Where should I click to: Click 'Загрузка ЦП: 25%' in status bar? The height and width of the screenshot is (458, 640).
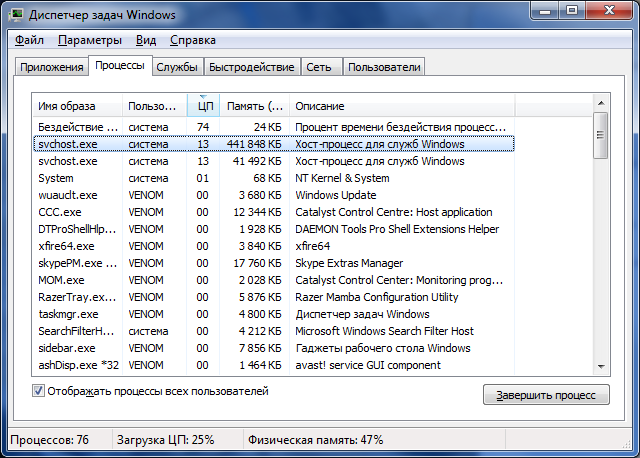(165, 440)
